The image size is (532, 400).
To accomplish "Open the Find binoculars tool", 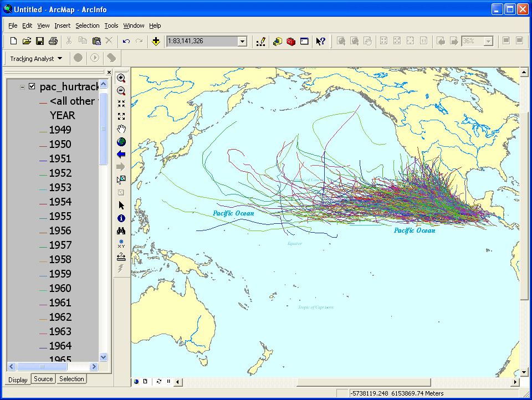I will click(121, 231).
